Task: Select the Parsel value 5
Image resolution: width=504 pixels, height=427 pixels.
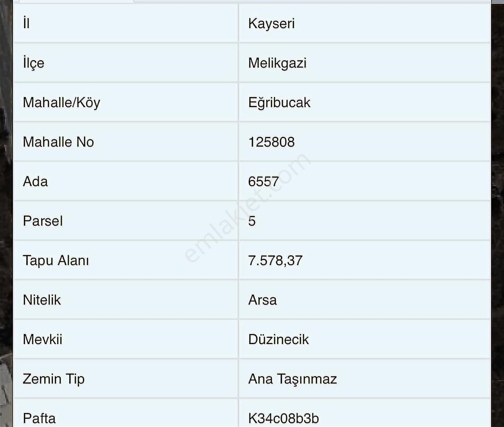Action: (252, 221)
